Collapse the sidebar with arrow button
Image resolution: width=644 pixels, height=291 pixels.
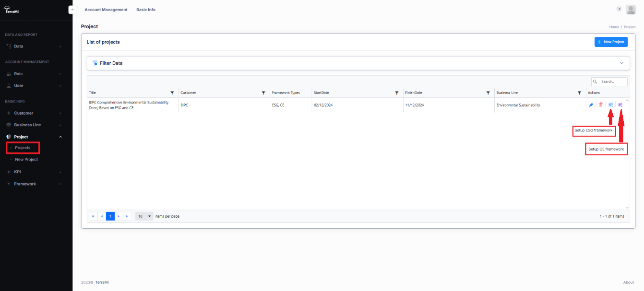72,10
